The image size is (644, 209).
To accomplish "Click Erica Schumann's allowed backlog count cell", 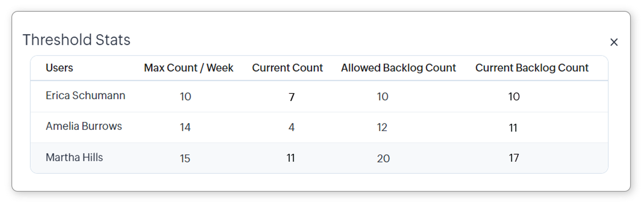I will click(x=382, y=97).
